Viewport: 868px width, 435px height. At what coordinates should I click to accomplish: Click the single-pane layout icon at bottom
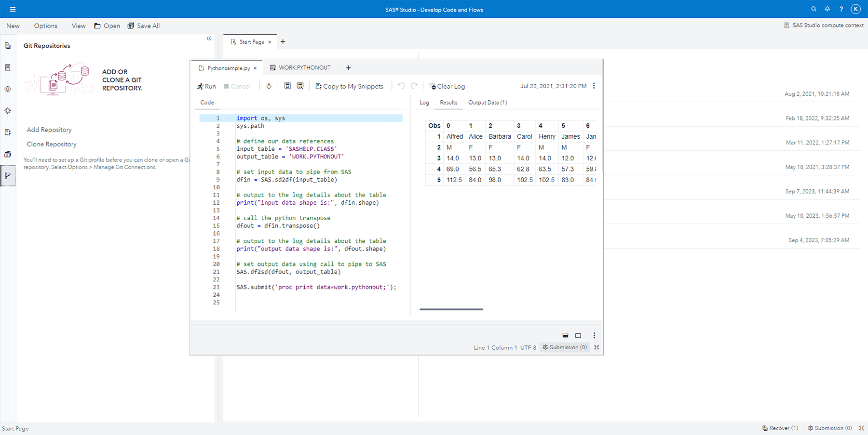click(x=578, y=335)
